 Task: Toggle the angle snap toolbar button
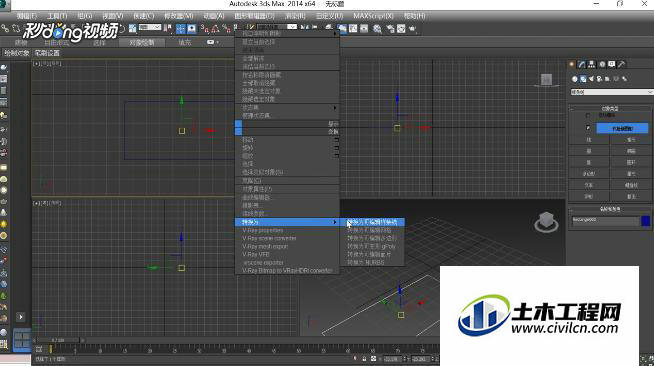tap(215, 28)
